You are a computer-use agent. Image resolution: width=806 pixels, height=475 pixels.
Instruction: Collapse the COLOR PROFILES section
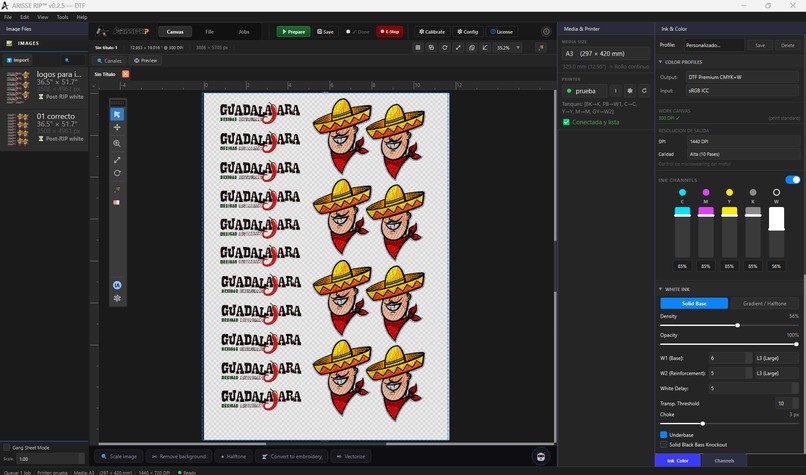661,62
